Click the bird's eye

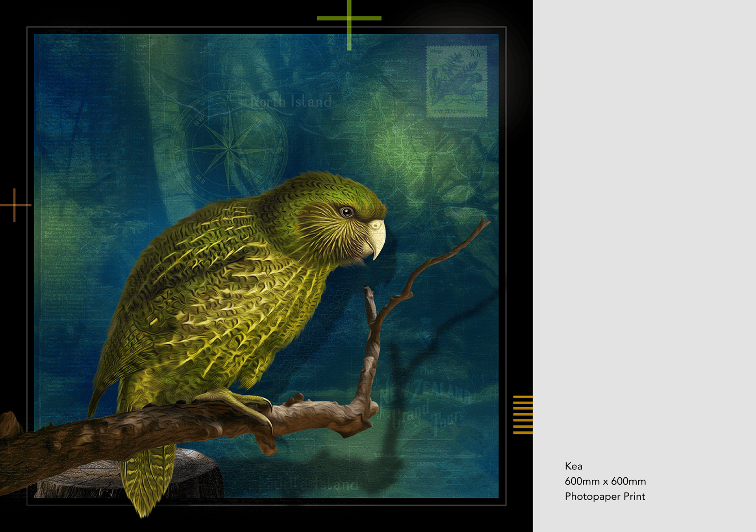point(347,212)
